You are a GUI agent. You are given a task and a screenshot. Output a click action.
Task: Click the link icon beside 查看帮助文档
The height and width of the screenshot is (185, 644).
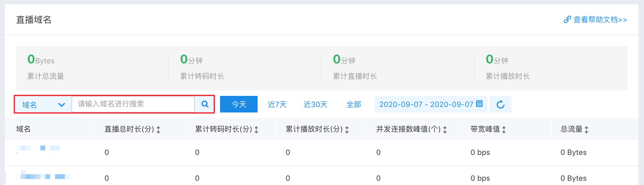pyautogui.click(x=567, y=20)
